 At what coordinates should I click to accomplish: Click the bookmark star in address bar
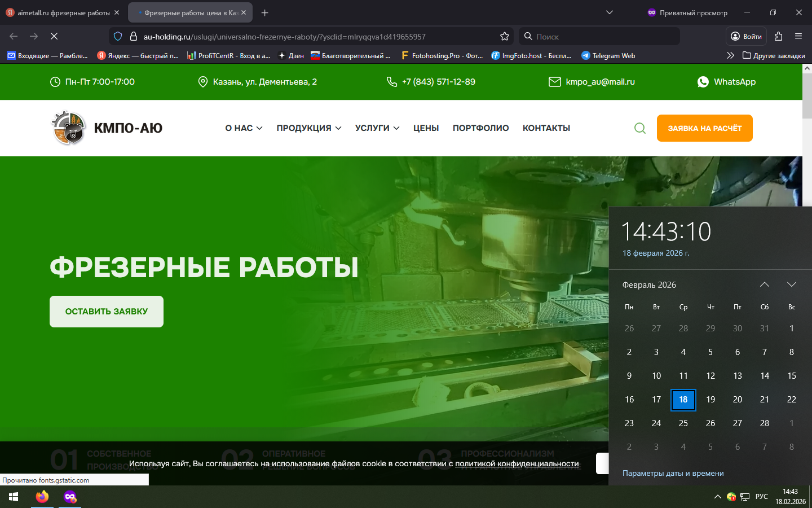(505, 37)
